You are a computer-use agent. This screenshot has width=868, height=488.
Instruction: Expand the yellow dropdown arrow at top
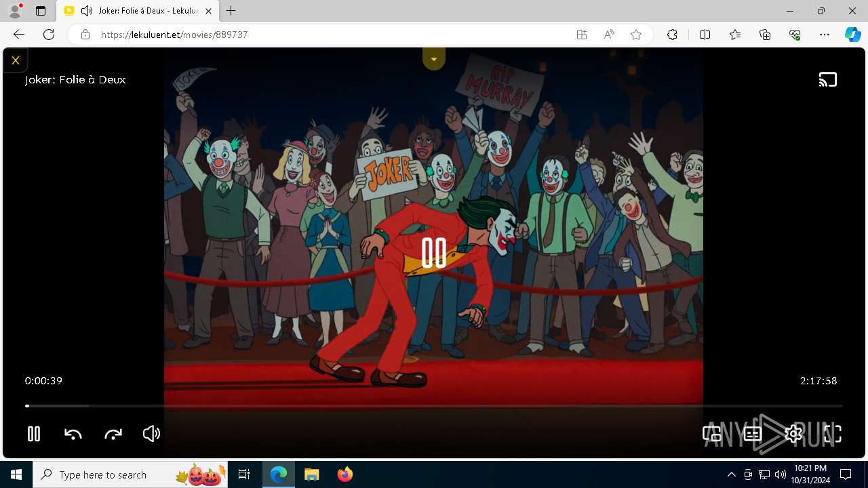pyautogui.click(x=434, y=59)
